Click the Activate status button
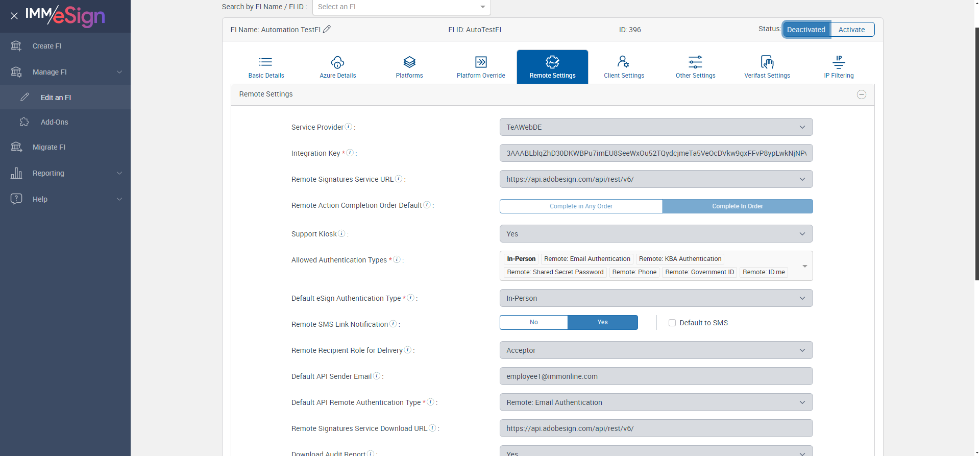The height and width of the screenshot is (456, 980). pos(851,30)
